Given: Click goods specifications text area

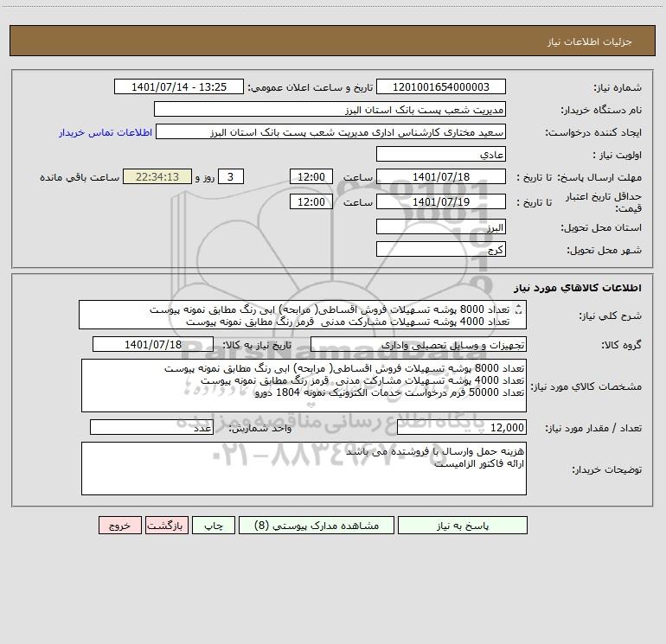Looking at the screenshot, I should click(304, 386).
